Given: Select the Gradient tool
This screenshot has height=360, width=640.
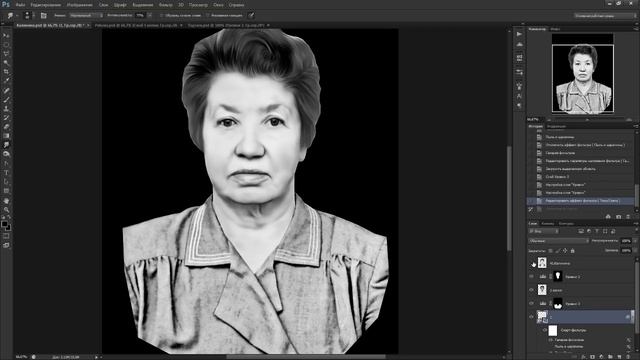Looking at the screenshot, I should coord(6,136).
